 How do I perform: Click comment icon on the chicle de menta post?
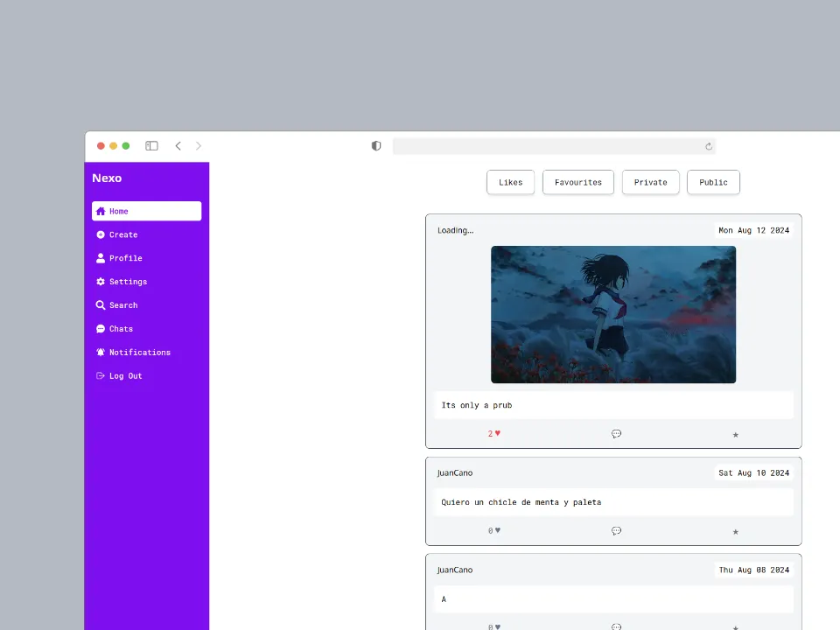click(x=616, y=531)
